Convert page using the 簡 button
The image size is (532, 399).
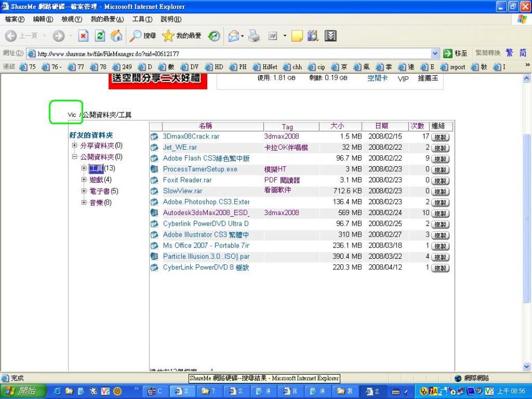(522, 53)
